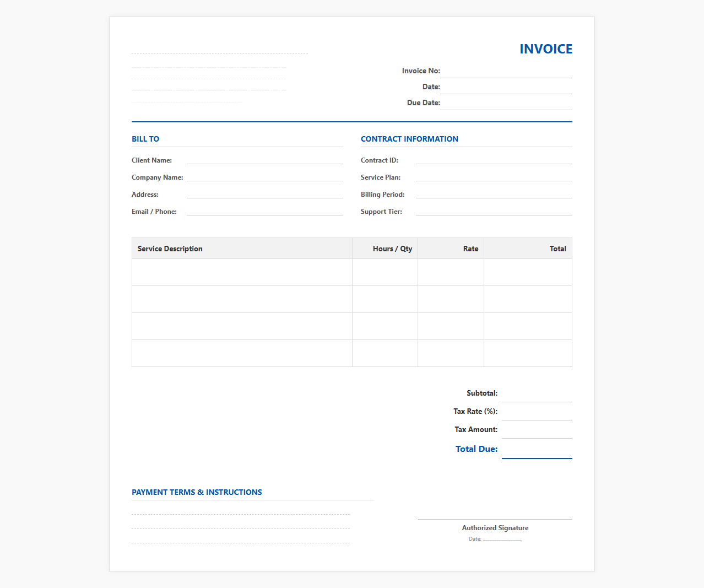This screenshot has height=588, width=704.
Task: Click the Billing Period field
Action: click(x=494, y=194)
